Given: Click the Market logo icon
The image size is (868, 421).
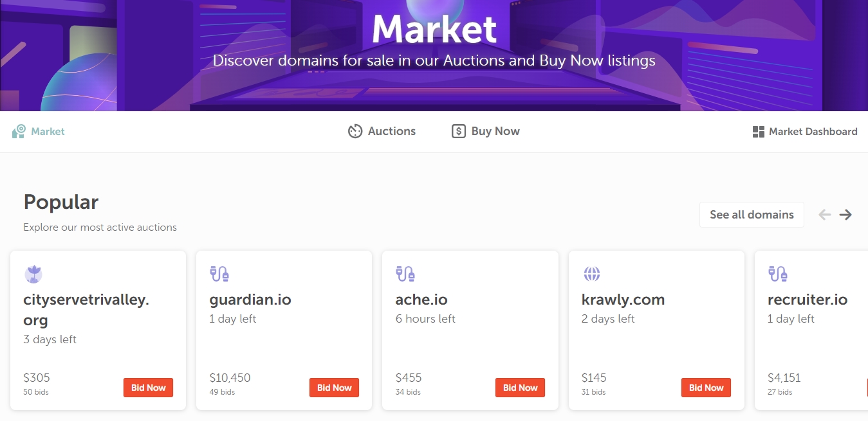Looking at the screenshot, I should 19,132.
